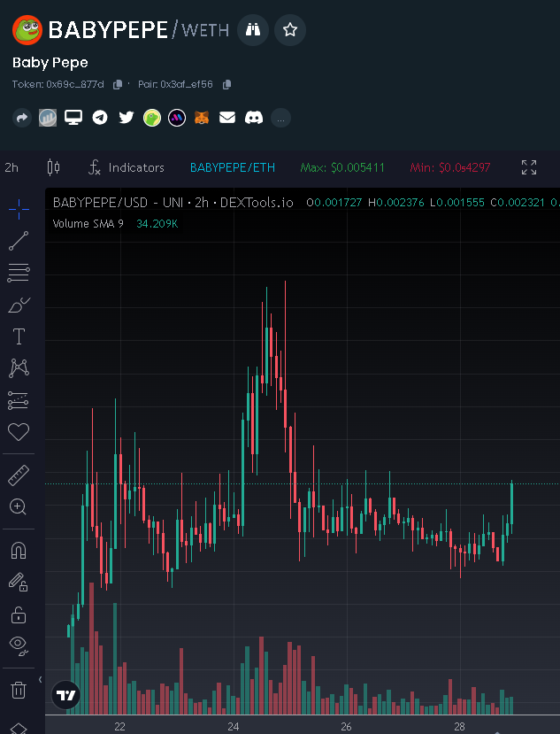Copy the token address
The height and width of the screenshot is (734, 560).
tap(118, 84)
